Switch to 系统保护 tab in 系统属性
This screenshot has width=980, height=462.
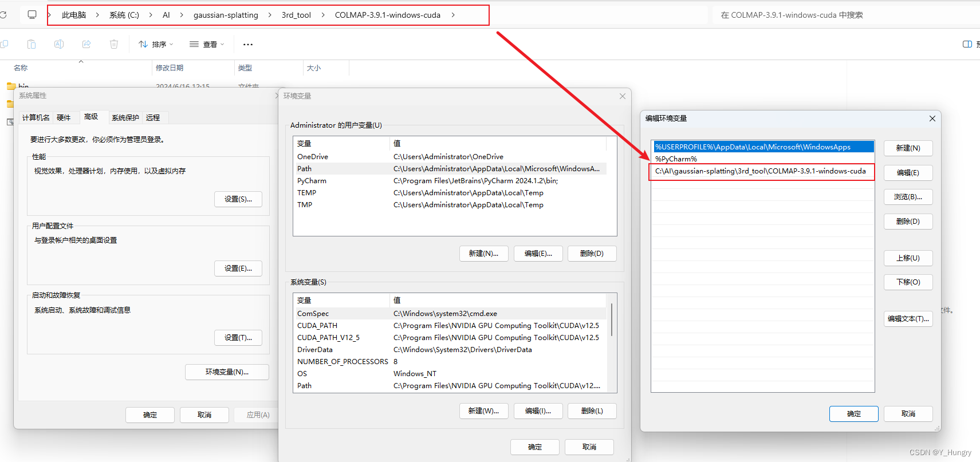pos(125,117)
